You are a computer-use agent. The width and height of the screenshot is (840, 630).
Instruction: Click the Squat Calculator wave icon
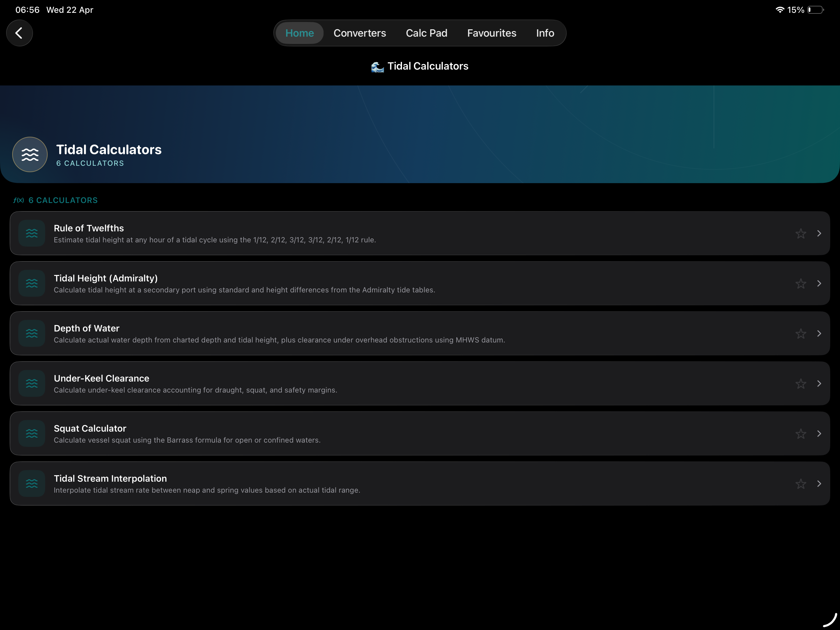(x=32, y=434)
